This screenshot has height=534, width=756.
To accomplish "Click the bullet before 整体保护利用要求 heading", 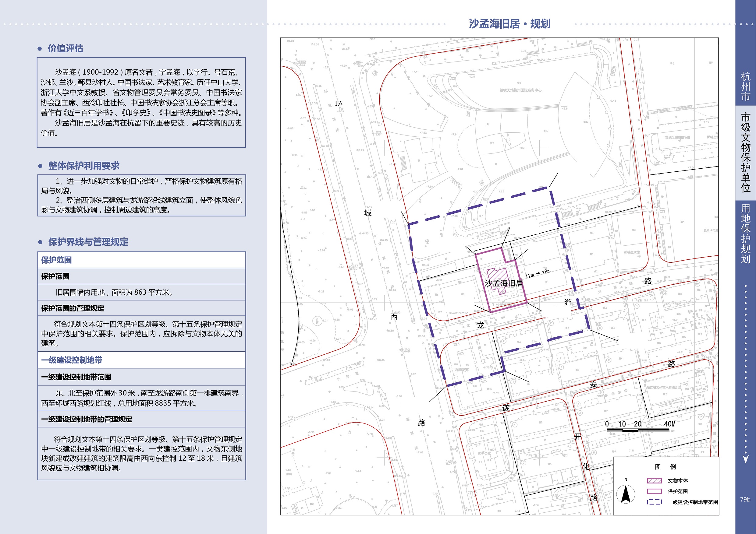I will point(40,166).
